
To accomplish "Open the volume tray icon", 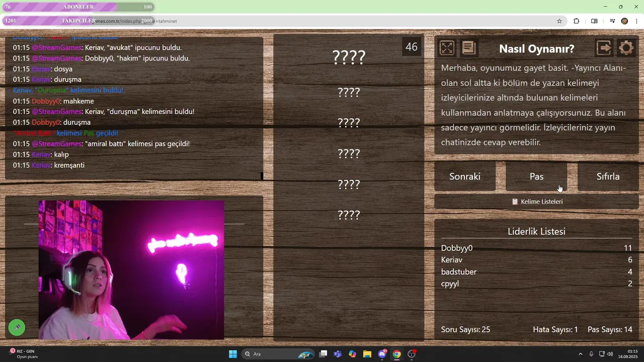I will pos(610,354).
